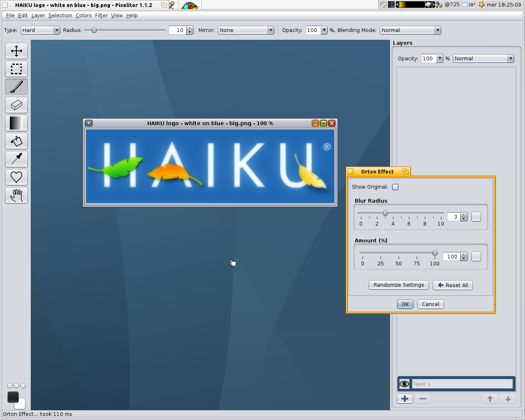525x420 pixels.
Task: Open the View menu
Action: point(117,16)
